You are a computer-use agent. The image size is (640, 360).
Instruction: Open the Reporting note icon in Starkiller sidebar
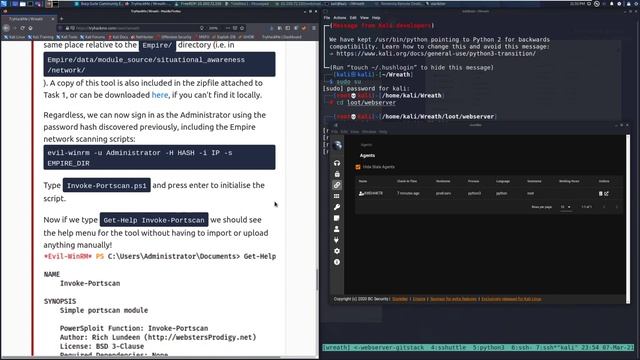(x=337, y=218)
